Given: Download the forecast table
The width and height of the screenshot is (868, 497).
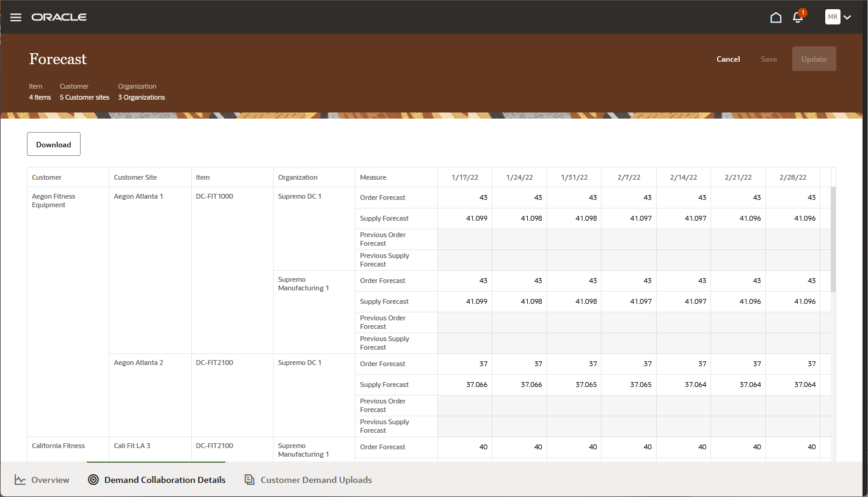Looking at the screenshot, I should [54, 144].
